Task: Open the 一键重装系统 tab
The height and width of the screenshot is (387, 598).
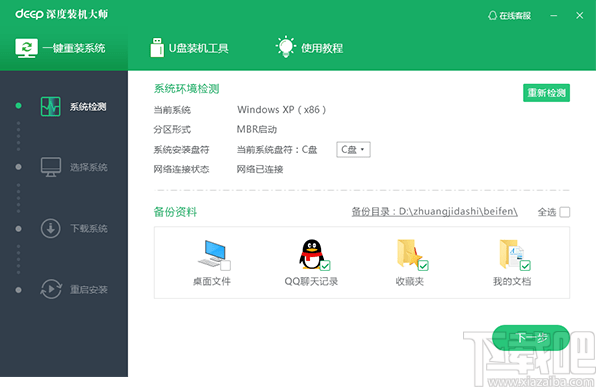Action: point(64,48)
